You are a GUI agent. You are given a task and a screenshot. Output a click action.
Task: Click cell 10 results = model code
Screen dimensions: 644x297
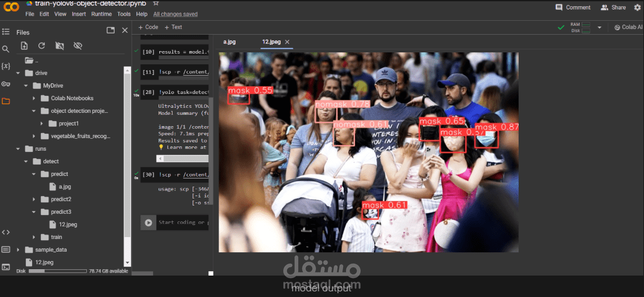point(183,52)
